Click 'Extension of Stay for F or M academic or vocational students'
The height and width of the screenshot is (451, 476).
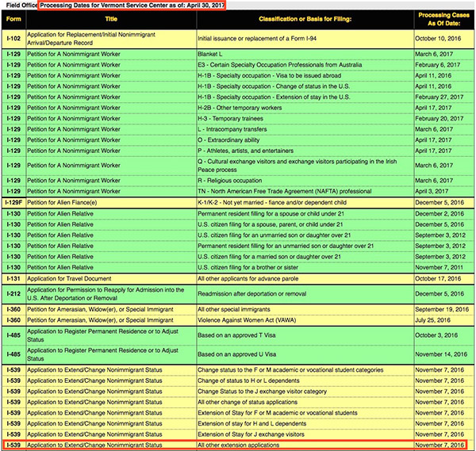click(x=278, y=413)
